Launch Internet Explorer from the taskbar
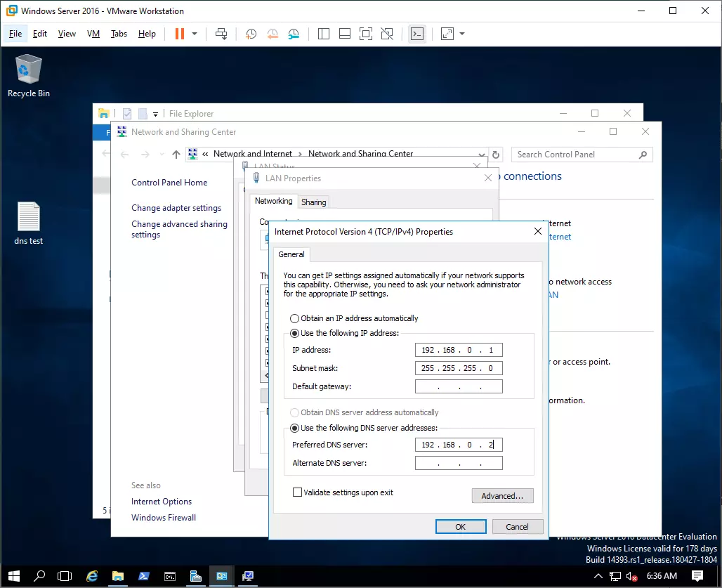The width and height of the screenshot is (722, 588). [x=92, y=576]
